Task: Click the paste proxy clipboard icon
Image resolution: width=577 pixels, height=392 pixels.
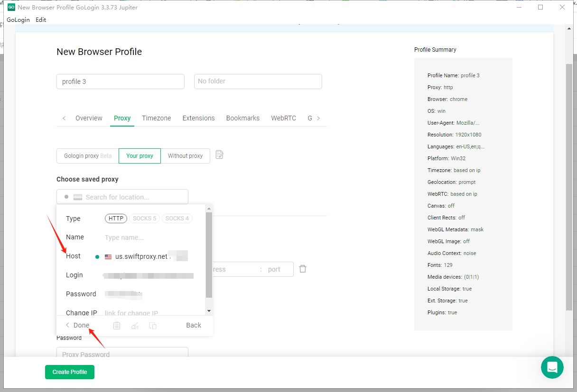Action: [x=117, y=326]
